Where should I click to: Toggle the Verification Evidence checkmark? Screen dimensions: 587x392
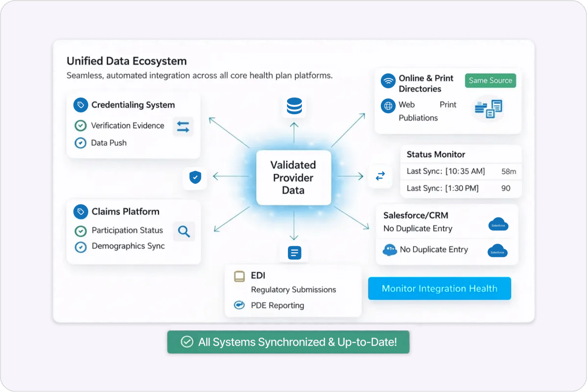(80, 125)
